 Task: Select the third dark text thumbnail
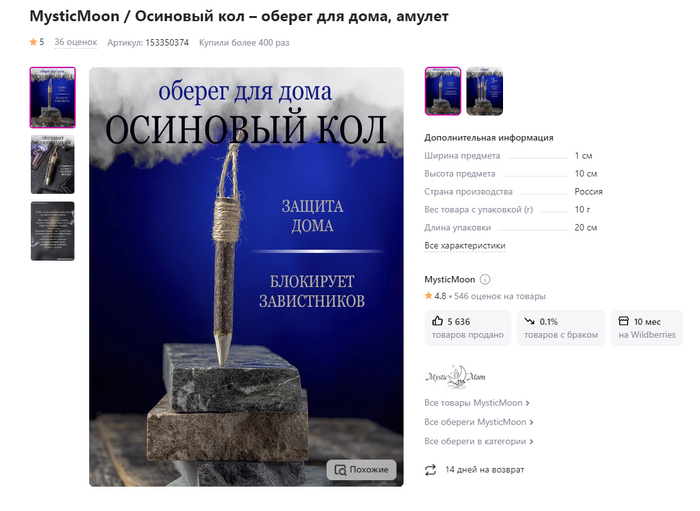click(53, 231)
